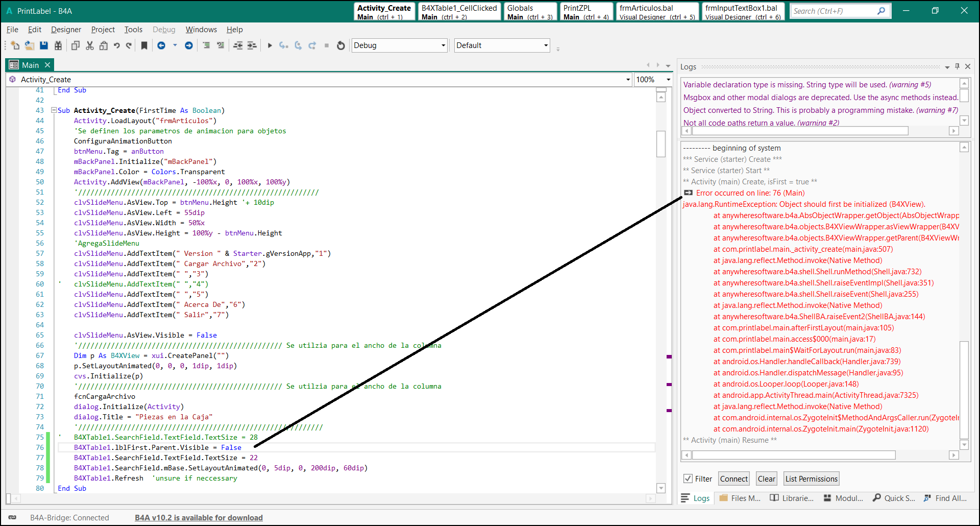
Task: Click the Undo arrow icon
Action: point(117,45)
